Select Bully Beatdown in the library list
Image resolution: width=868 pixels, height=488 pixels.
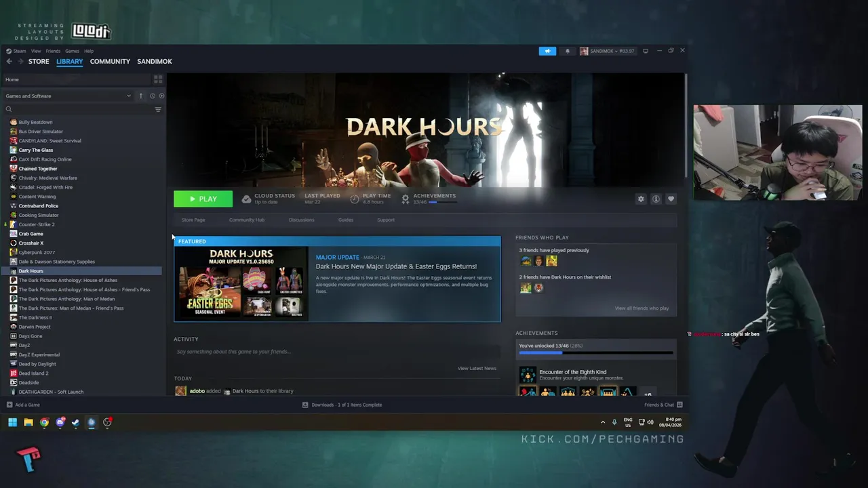(x=35, y=122)
